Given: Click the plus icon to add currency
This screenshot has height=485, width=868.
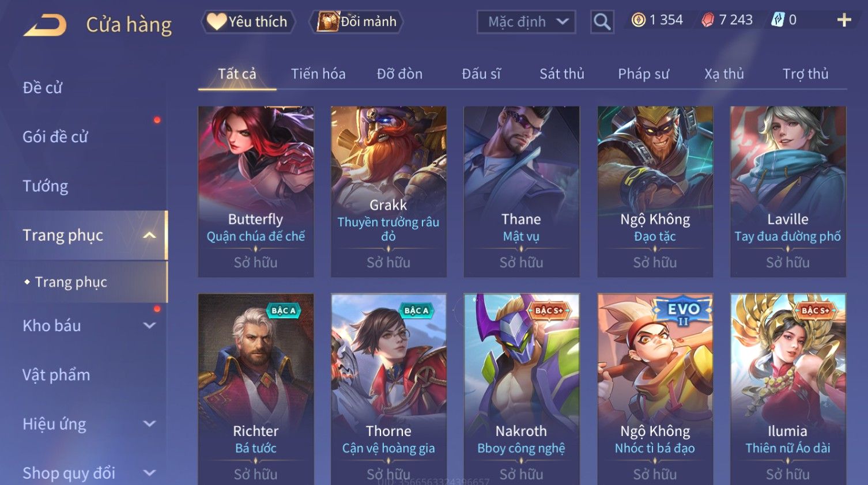Looking at the screenshot, I should coord(844,20).
